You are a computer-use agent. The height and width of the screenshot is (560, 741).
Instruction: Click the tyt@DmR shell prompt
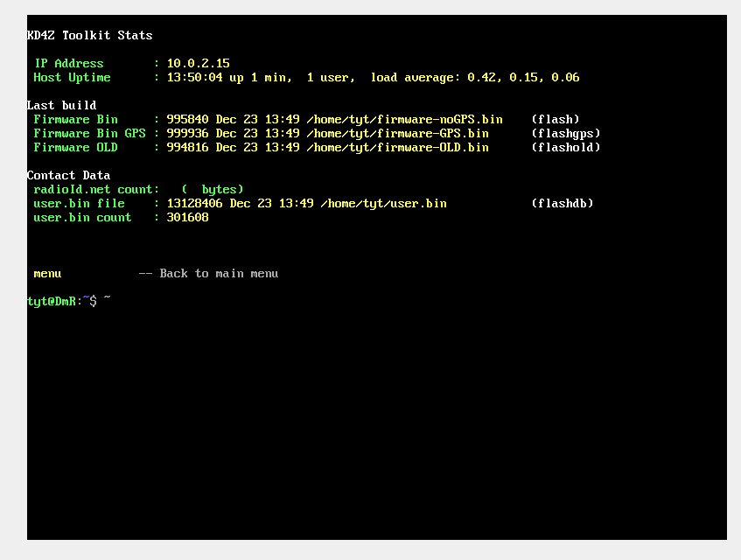[52, 301]
